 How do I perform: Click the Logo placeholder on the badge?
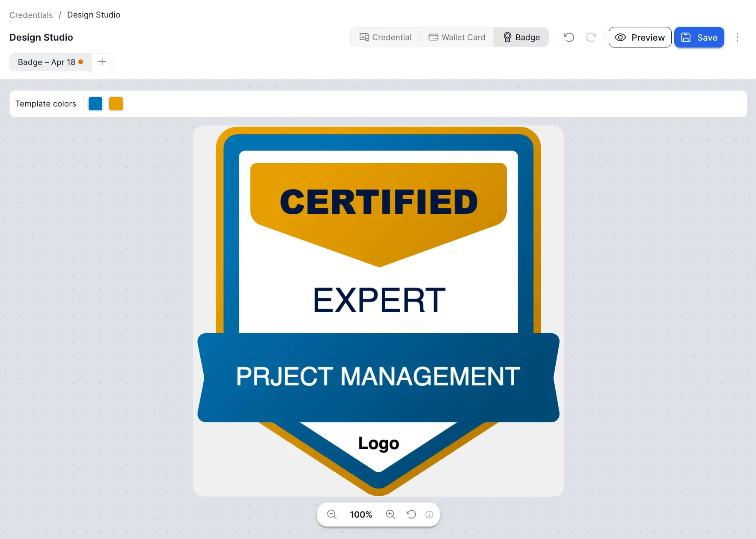point(378,444)
